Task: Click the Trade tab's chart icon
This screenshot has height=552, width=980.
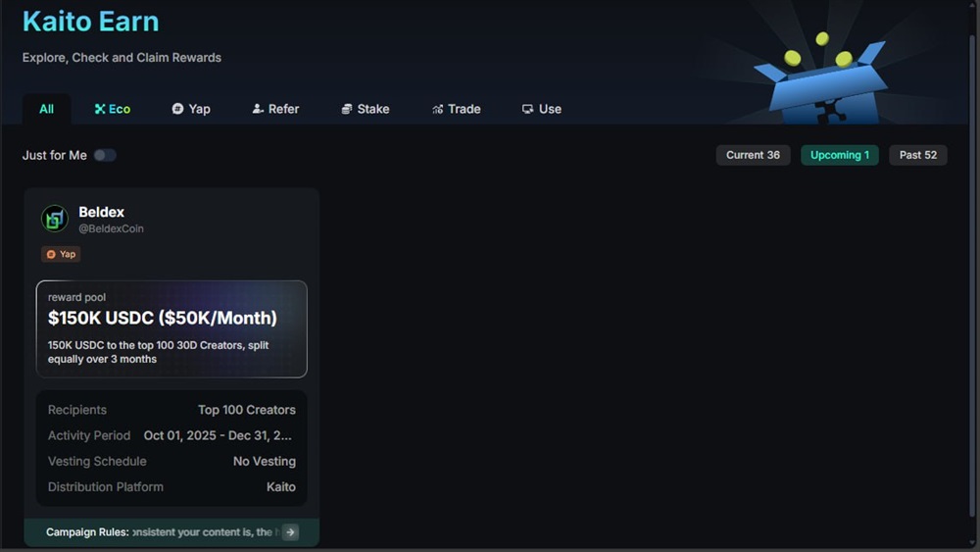Action: coord(437,109)
